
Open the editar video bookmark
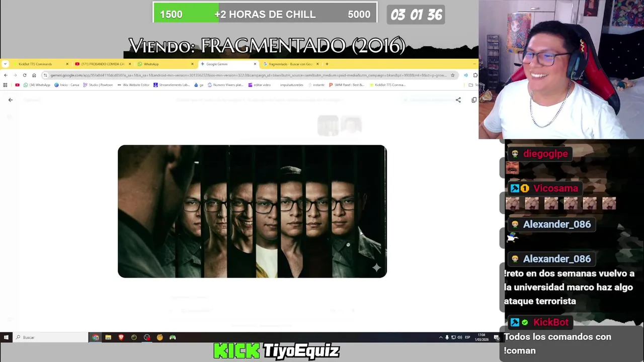coord(260,85)
